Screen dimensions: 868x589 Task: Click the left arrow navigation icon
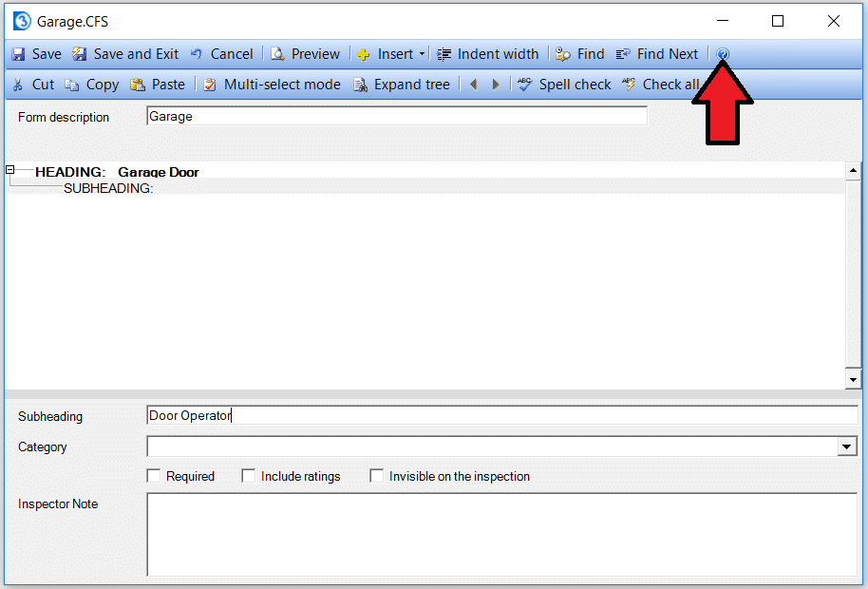coord(474,85)
